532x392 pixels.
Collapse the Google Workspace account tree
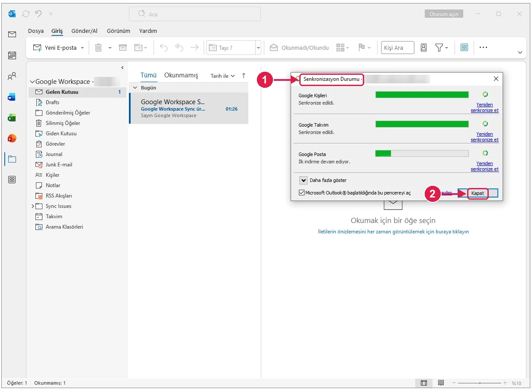[x=32, y=82]
